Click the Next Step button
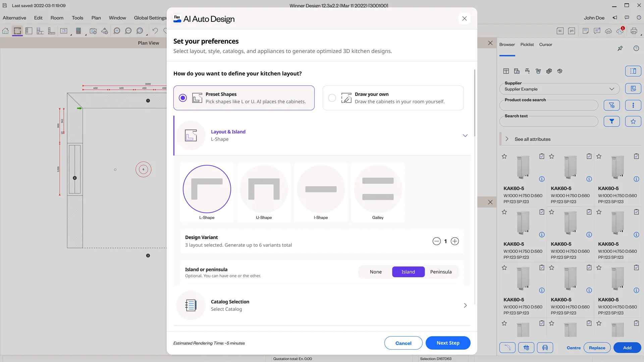The width and height of the screenshot is (644, 362). (448, 343)
